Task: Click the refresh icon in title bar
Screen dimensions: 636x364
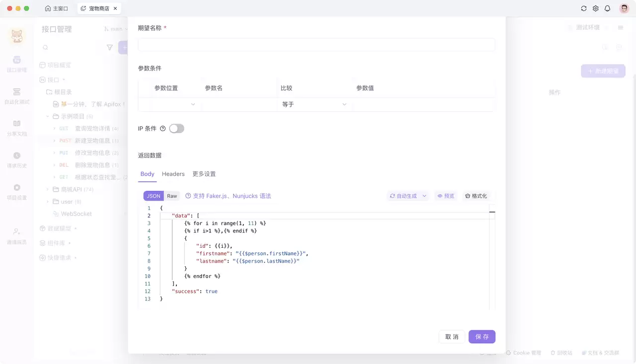Action: (x=584, y=8)
